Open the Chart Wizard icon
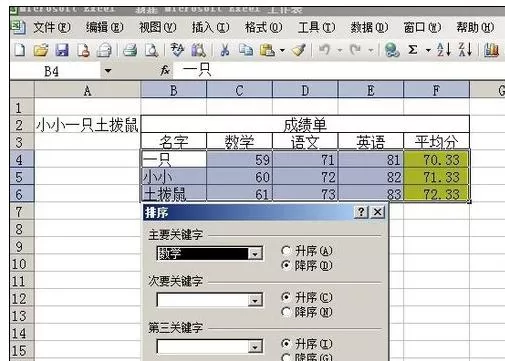The width and height of the screenshot is (505, 361). pyautogui.click(x=491, y=50)
